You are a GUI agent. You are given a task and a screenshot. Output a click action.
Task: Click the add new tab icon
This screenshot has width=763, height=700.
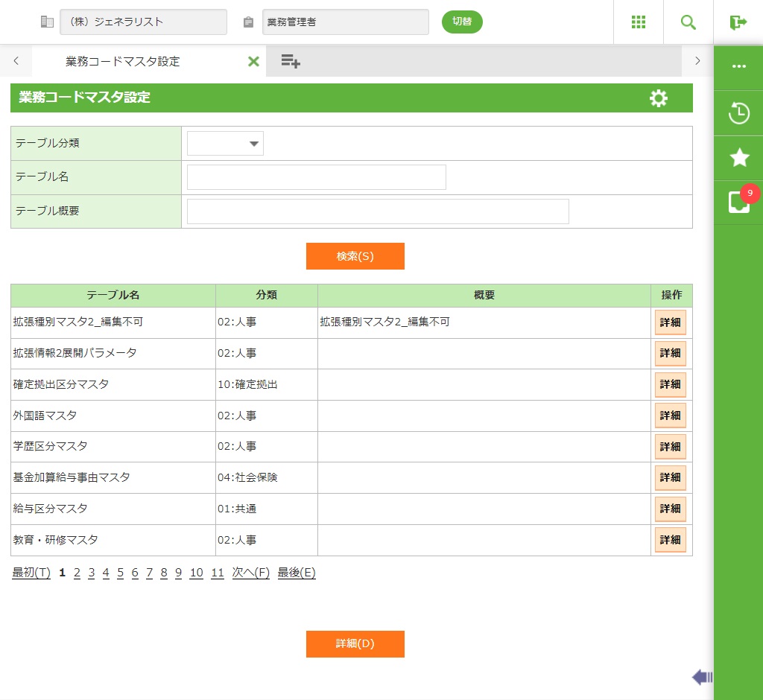pos(291,62)
